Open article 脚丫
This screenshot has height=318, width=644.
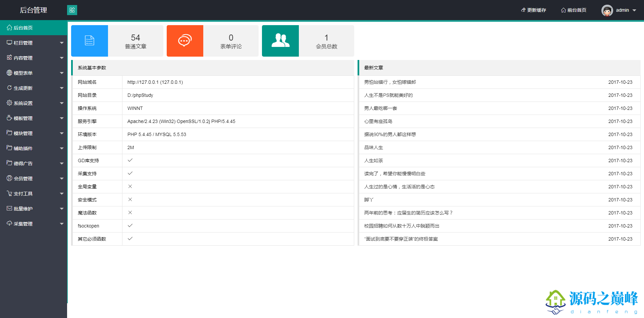coord(369,200)
